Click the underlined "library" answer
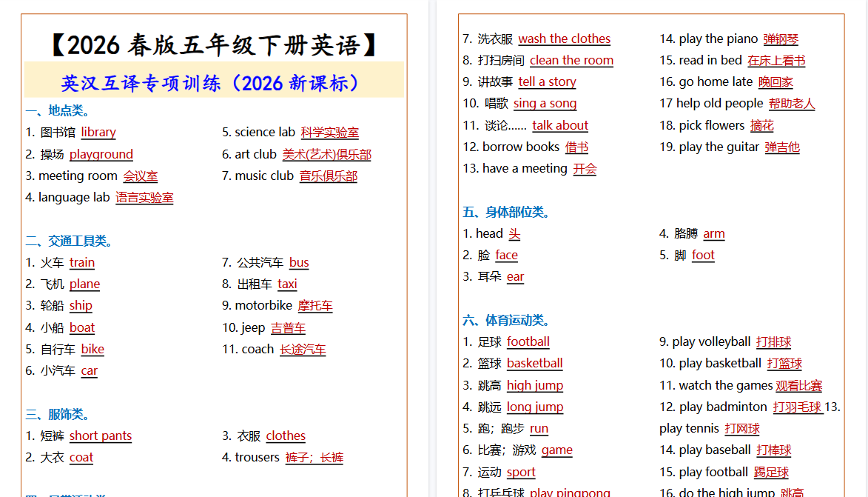This screenshot has width=868, height=497. coord(98,132)
